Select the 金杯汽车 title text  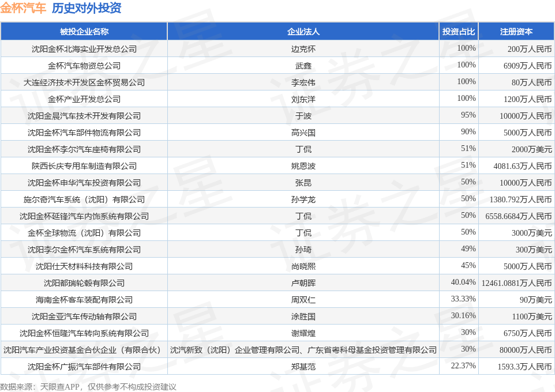click(23, 8)
